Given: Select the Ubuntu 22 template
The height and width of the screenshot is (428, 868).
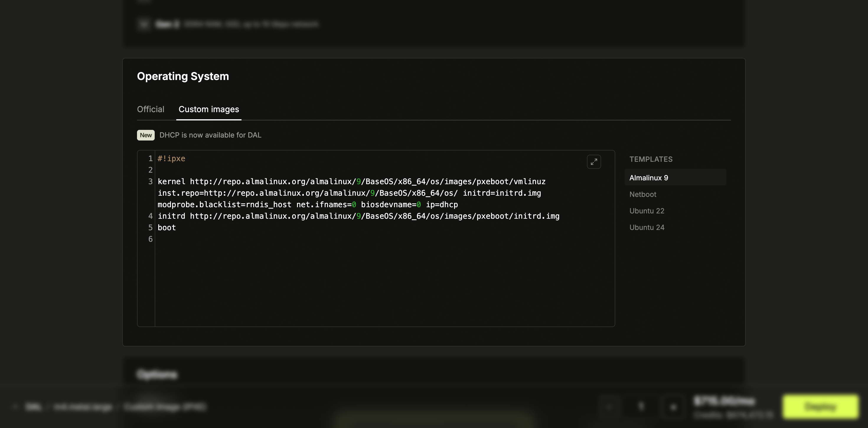Looking at the screenshot, I should pyautogui.click(x=647, y=211).
